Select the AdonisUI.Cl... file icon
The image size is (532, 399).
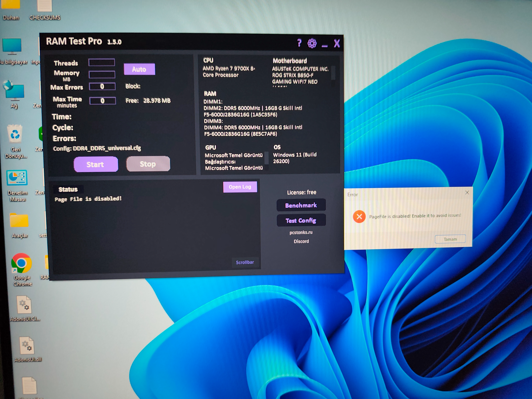tap(25, 308)
